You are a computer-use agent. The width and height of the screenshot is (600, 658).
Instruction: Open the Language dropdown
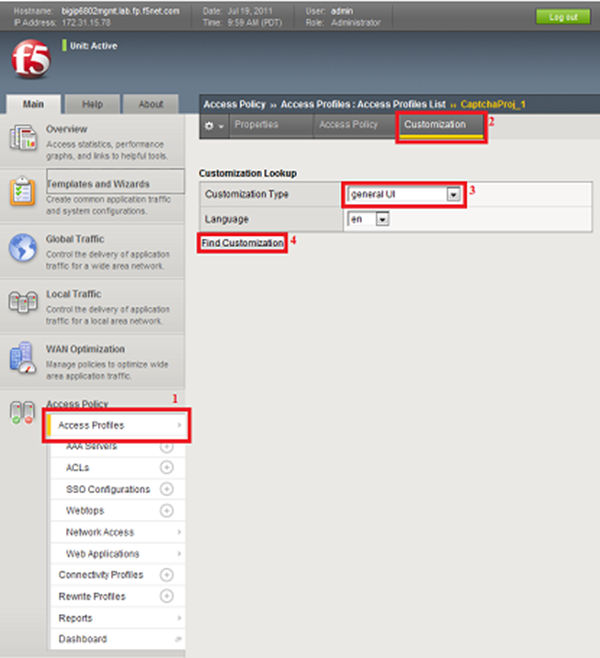pos(368,219)
